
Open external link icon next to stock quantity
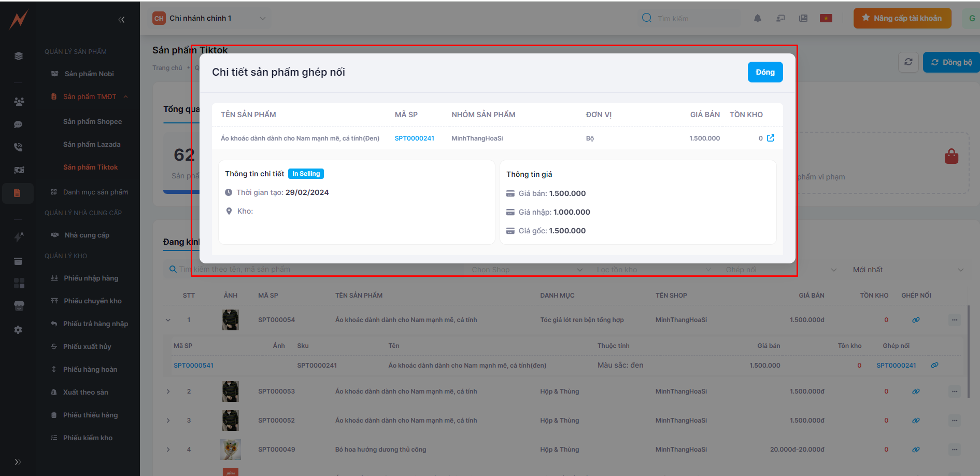pyautogui.click(x=771, y=138)
